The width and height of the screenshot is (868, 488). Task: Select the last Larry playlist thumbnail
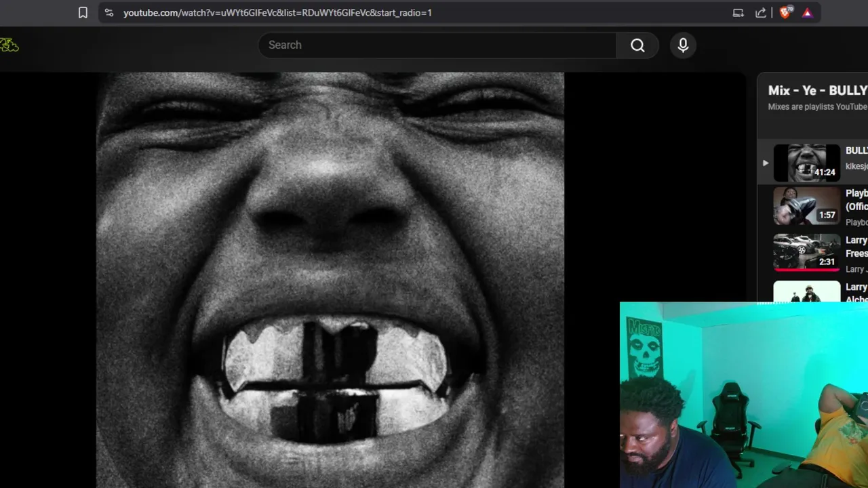pos(807,291)
